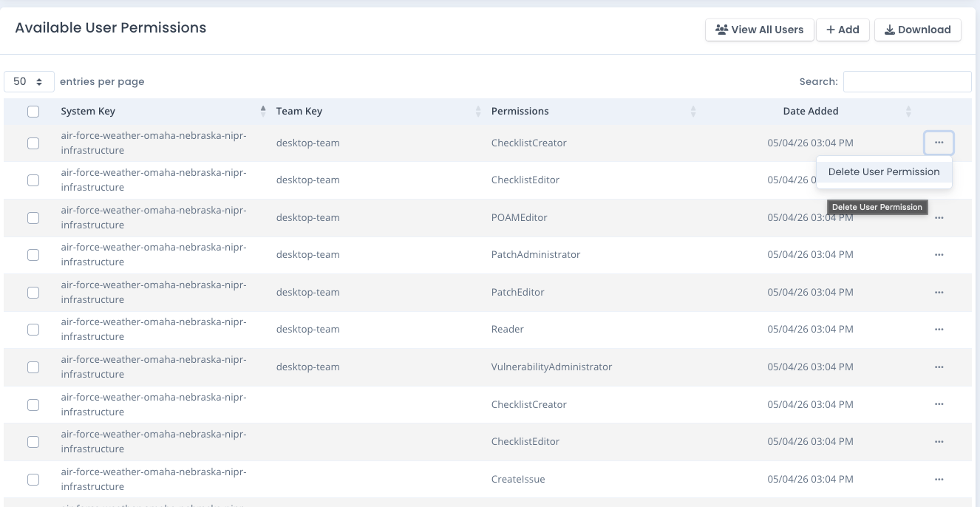Open row actions for CreateIssue row
Viewport: 980px width, 507px height.
click(x=939, y=479)
